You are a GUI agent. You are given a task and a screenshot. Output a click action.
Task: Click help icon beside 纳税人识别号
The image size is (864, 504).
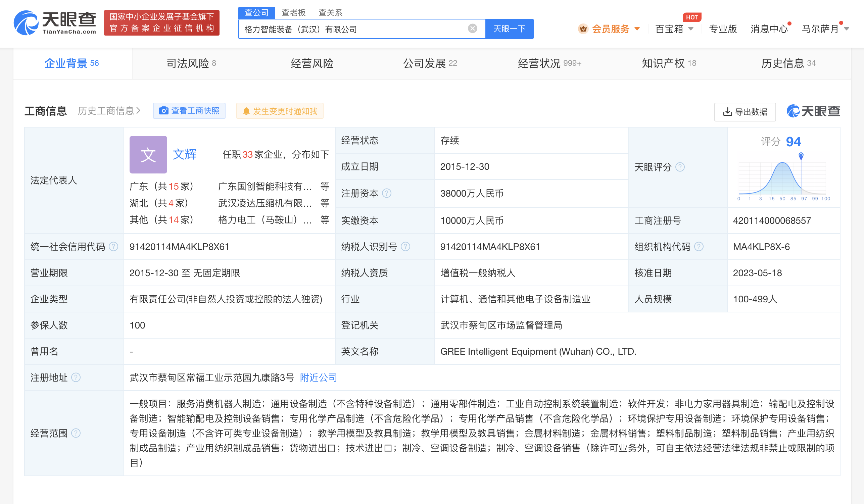[405, 247]
